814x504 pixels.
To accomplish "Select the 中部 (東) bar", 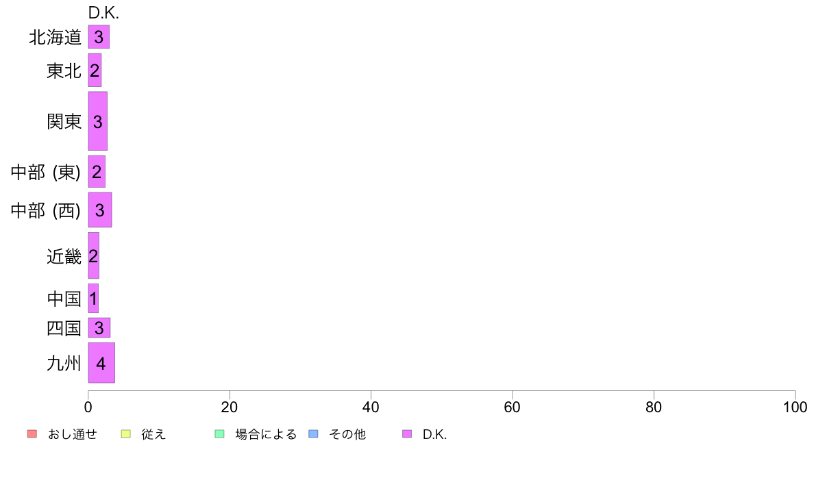I will point(97,172).
